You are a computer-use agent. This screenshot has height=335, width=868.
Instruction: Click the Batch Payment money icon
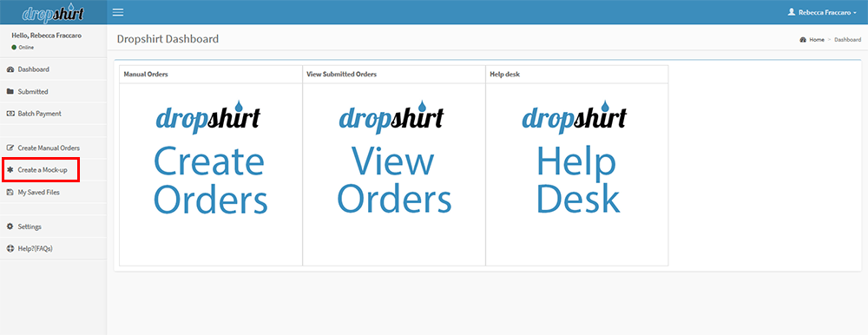tap(10, 114)
